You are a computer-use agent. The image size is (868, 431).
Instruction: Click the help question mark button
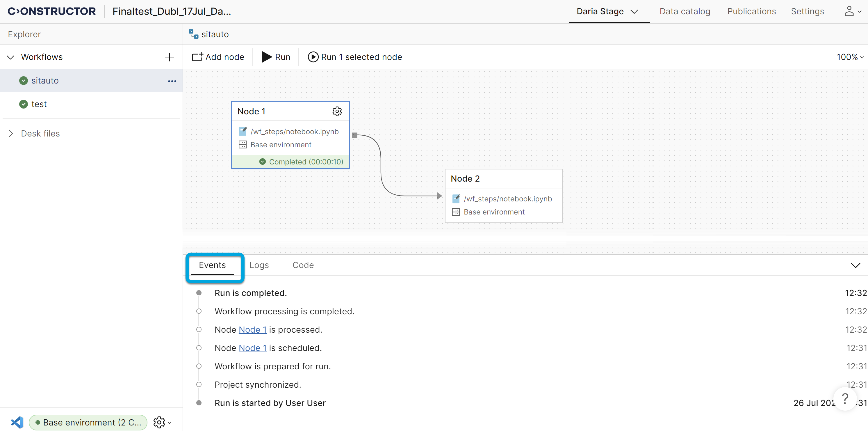pos(844,399)
